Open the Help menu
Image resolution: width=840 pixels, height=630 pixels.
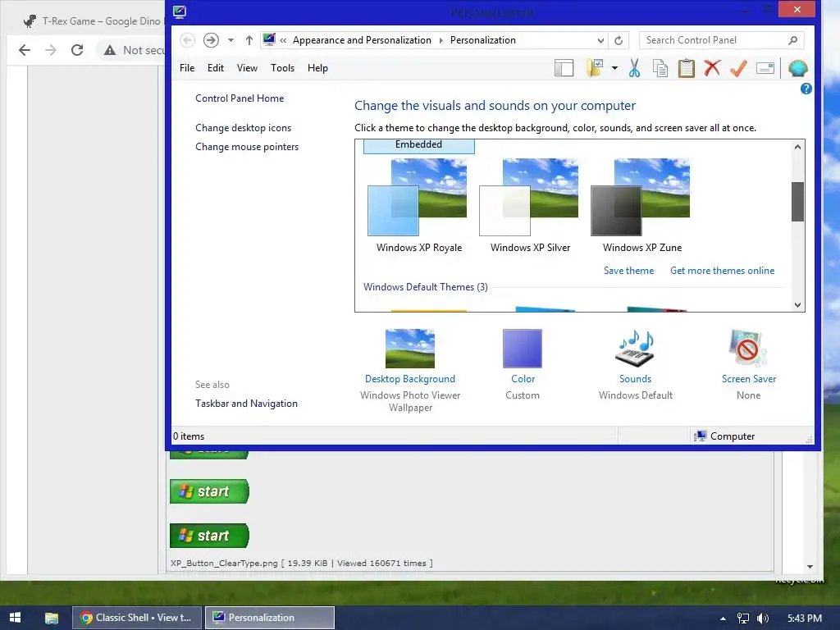(317, 68)
